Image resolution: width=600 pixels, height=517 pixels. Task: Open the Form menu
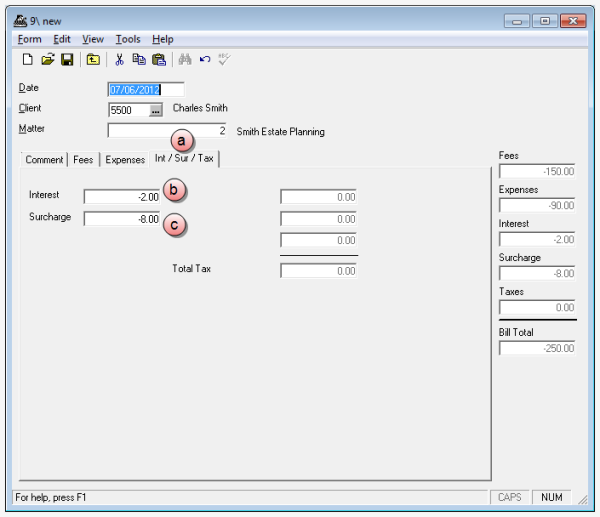(29, 39)
